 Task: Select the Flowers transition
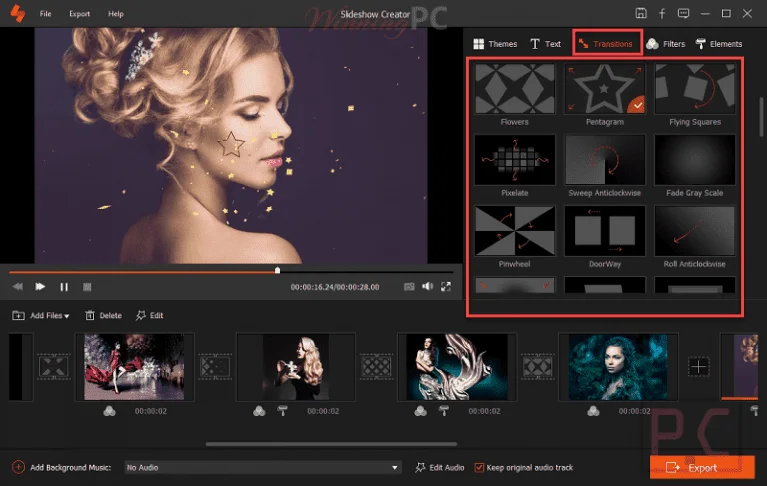[x=515, y=89]
